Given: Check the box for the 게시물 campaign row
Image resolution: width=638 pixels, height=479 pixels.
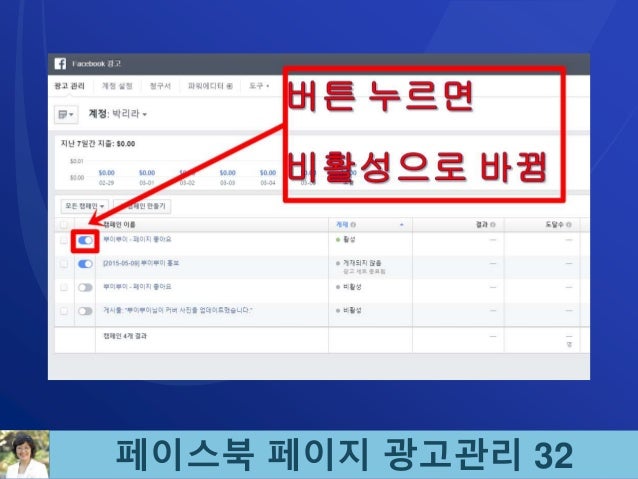Looking at the screenshot, I should point(64,311).
